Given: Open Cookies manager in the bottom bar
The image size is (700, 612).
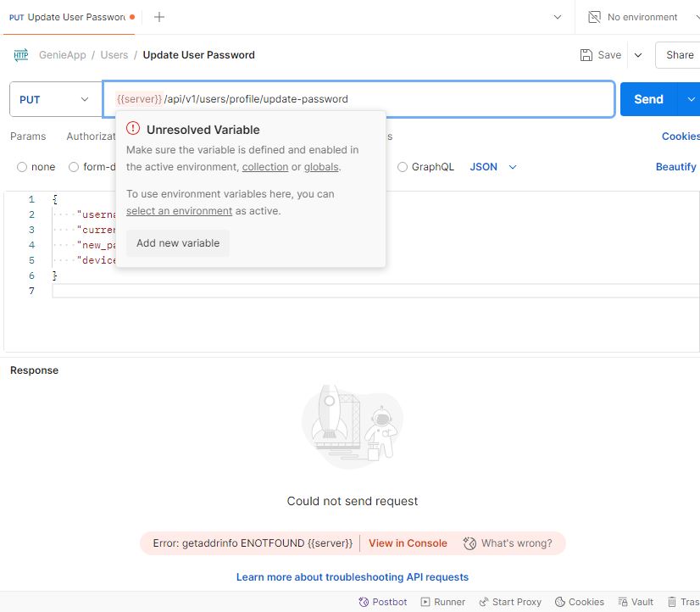Looking at the screenshot, I should click(579, 602).
